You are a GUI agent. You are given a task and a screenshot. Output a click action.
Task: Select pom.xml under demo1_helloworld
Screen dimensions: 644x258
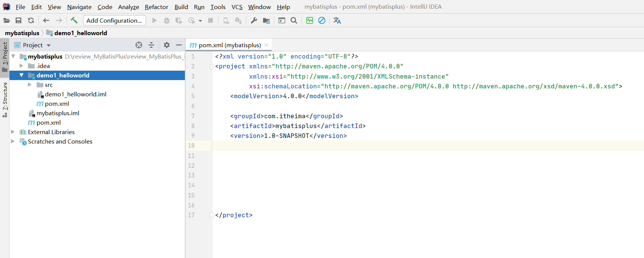tap(57, 104)
